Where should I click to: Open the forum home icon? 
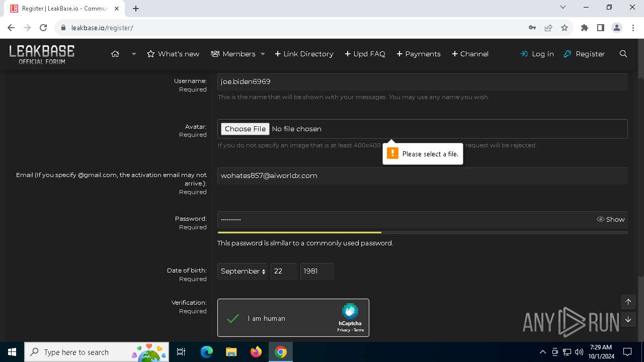coord(115,54)
